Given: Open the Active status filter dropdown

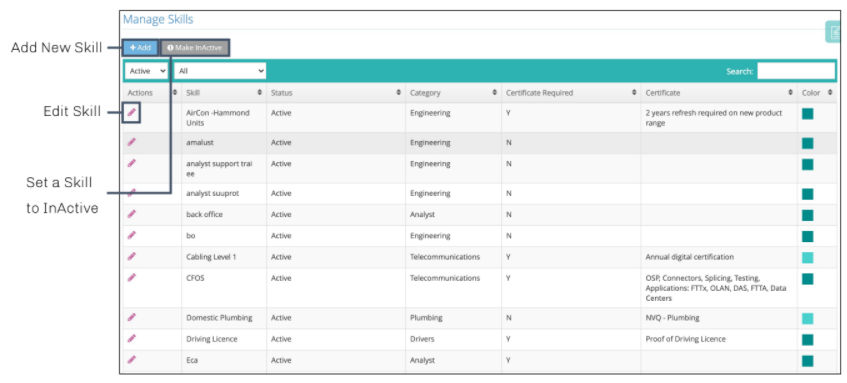Looking at the screenshot, I should [146, 71].
